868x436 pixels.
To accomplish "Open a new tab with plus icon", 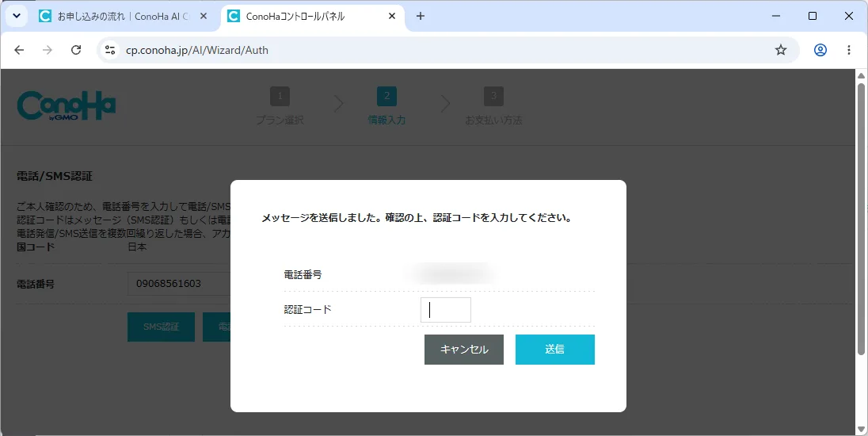I will pos(421,16).
